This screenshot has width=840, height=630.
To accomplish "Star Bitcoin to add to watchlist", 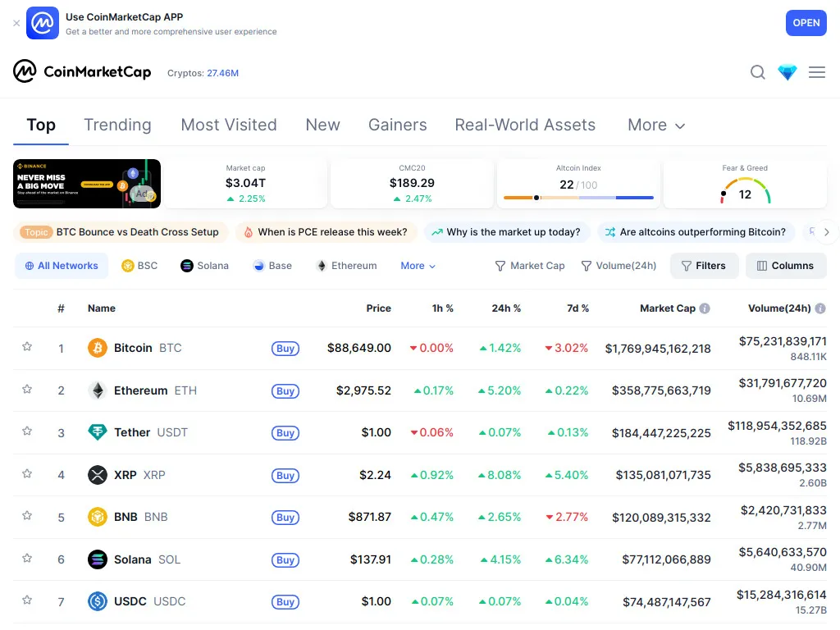I will tap(27, 348).
